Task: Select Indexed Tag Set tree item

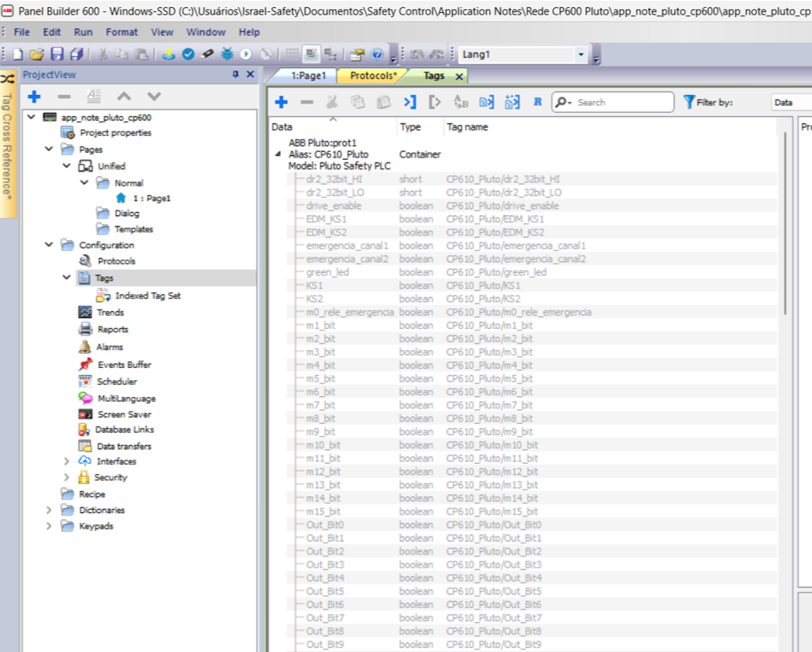Action: tap(148, 296)
